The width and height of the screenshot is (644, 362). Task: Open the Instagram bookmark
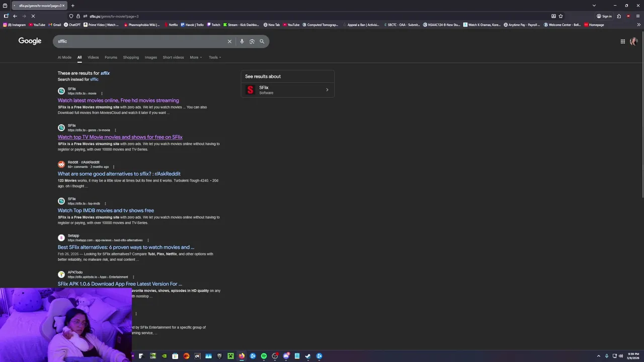(15, 25)
